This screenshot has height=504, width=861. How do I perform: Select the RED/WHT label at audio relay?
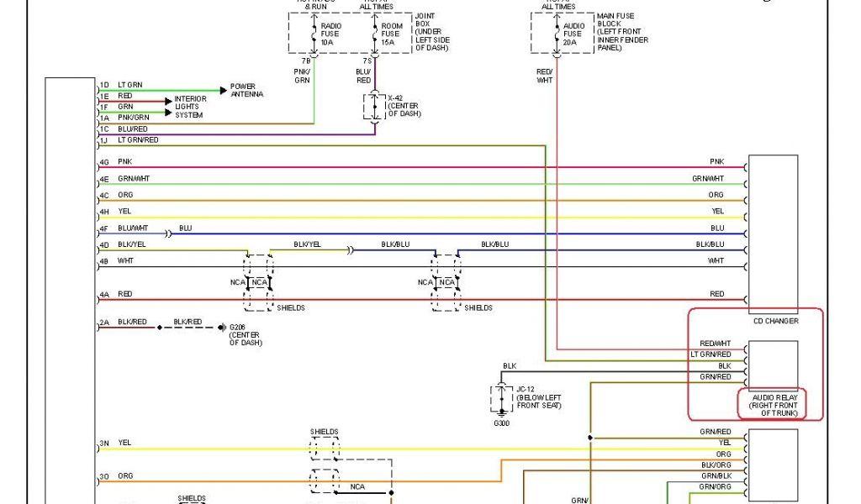(x=715, y=344)
